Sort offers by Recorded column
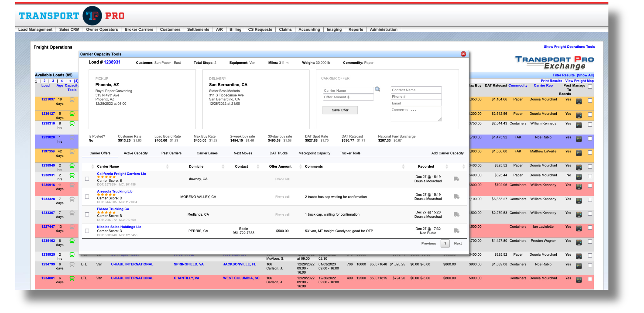 tap(426, 167)
